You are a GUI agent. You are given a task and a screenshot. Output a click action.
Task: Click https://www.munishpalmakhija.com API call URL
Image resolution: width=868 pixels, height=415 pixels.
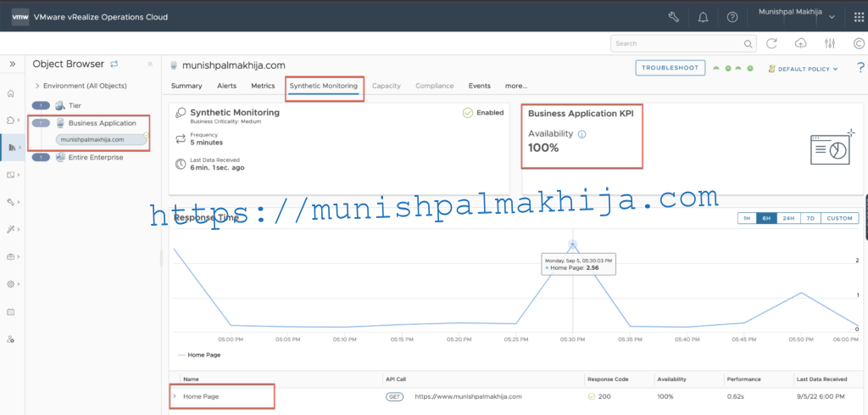tap(468, 396)
